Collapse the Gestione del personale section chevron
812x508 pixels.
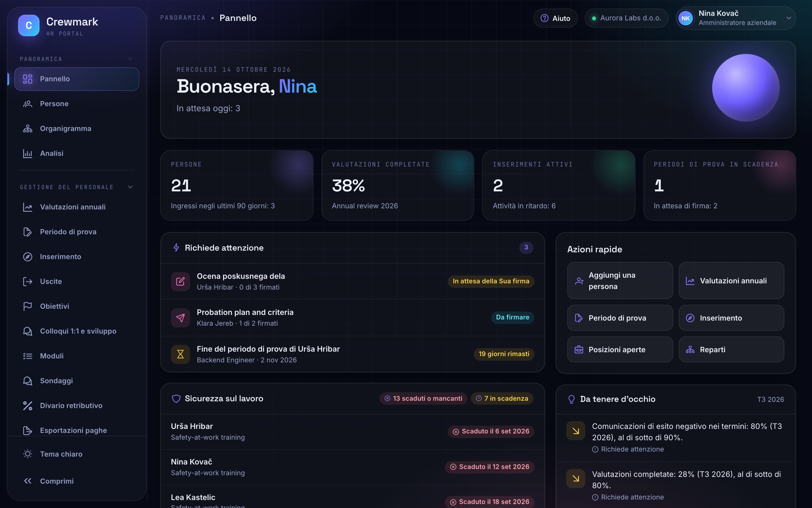click(x=130, y=187)
